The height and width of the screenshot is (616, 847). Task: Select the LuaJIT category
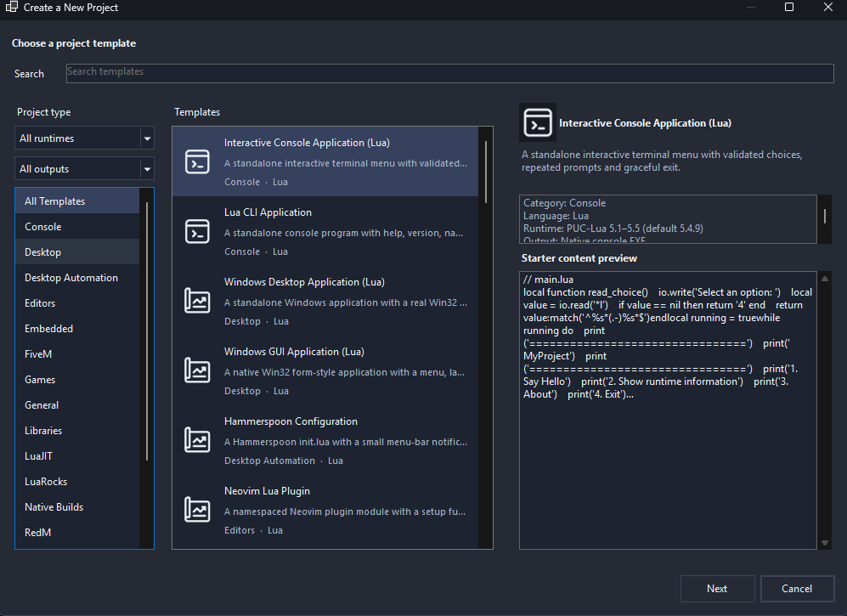coord(77,456)
